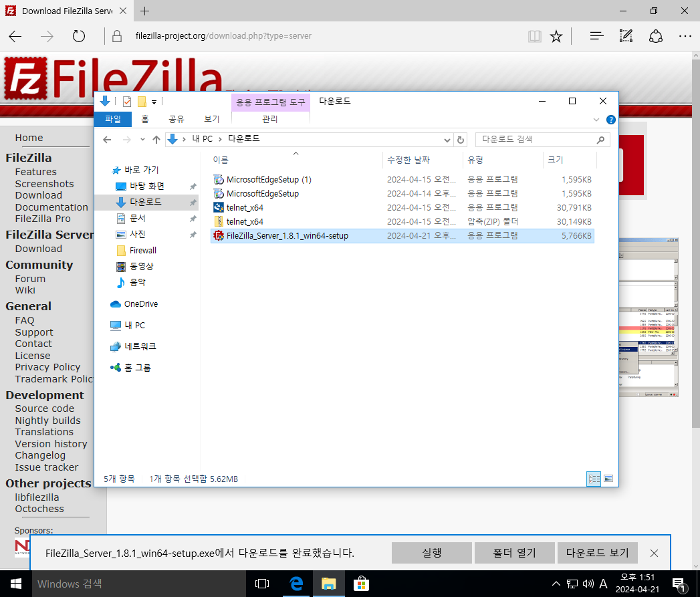This screenshot has width=700, height=597.
Task: Click 다운로드 보기 in the download bar
Action: tap(597, 553)
